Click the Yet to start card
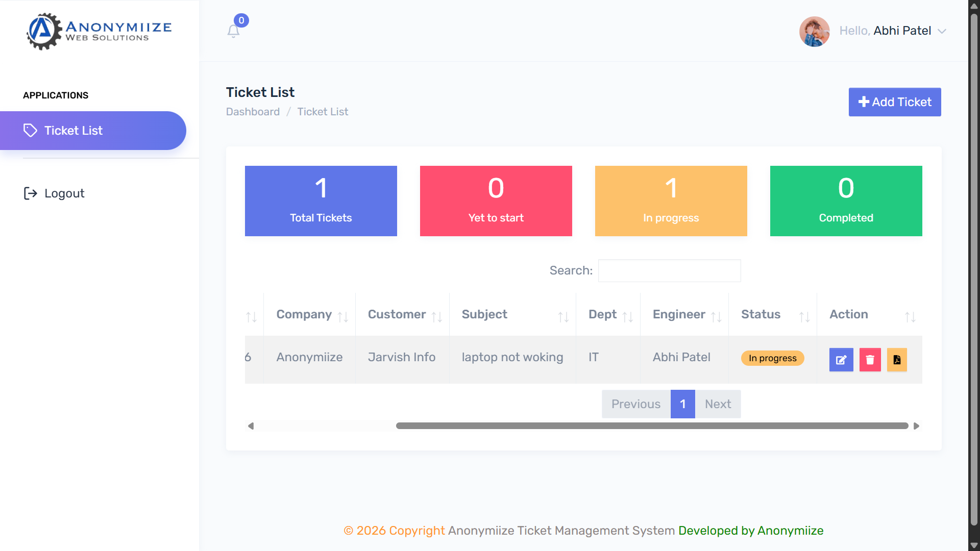Screen dimensions: 980x551 (496, 201)
